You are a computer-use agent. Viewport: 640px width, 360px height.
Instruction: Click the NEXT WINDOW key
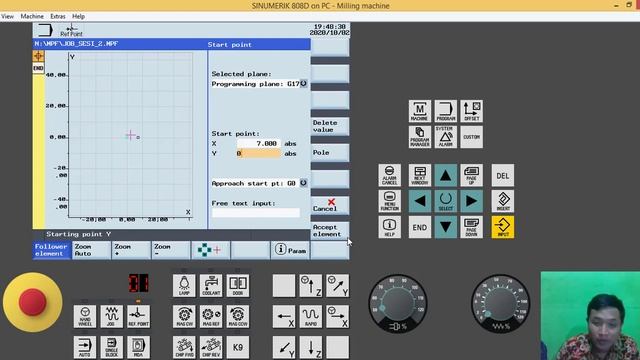point(420,176)
